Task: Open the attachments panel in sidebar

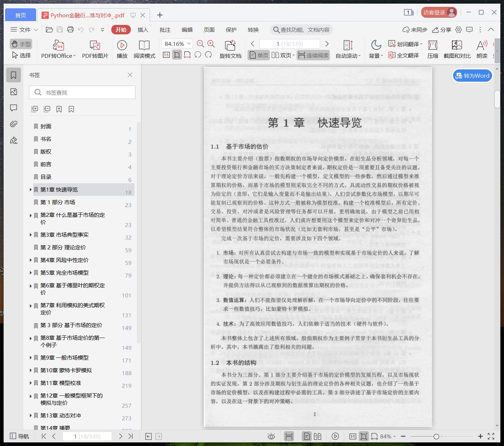Action: [14, 124]
